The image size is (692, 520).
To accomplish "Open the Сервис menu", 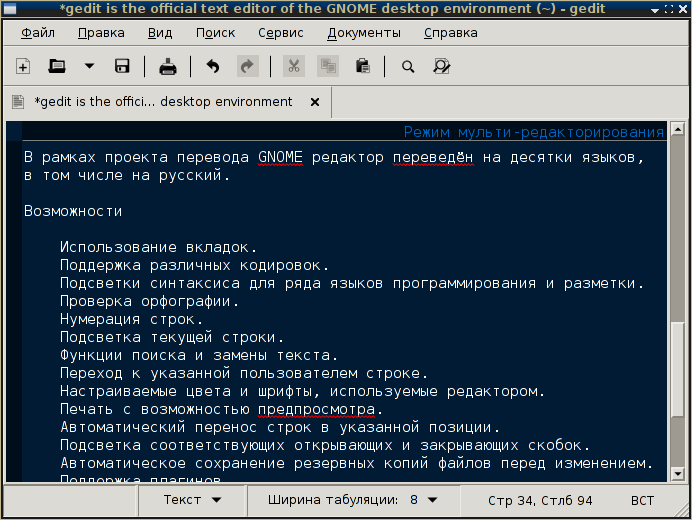I will 281,33.
